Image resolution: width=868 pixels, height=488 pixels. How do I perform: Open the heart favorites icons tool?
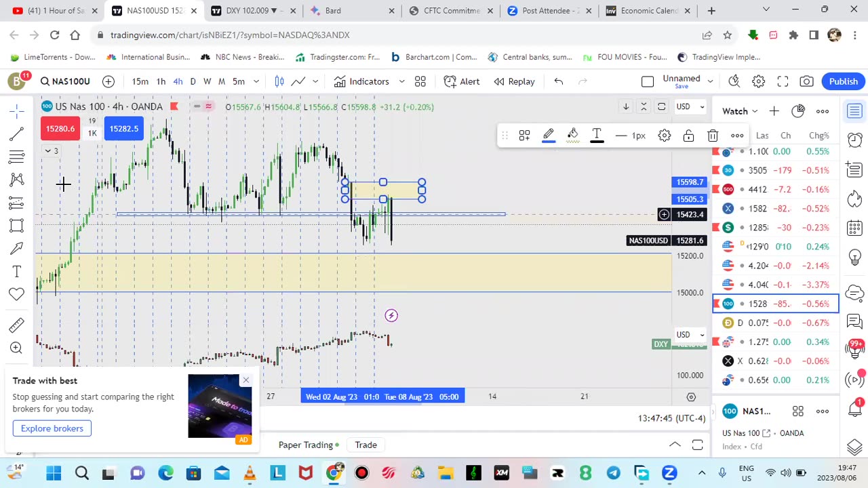[17, 294]
